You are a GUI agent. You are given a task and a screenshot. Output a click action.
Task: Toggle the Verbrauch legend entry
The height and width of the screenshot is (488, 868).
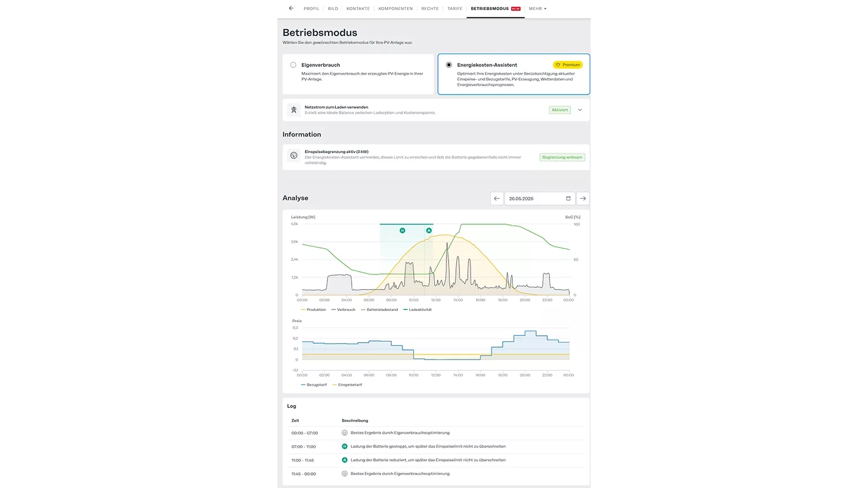(x=343, y=309)
